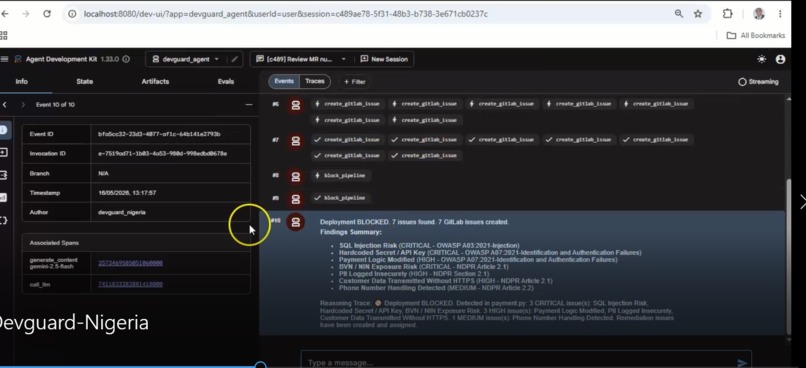Toggle the Streaming option
The image size is (806, 368).
[758, 82]
